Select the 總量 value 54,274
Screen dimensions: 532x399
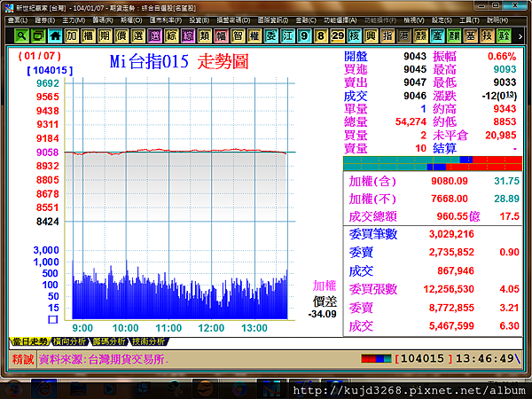pyautogui.click(x=411, y=121)
